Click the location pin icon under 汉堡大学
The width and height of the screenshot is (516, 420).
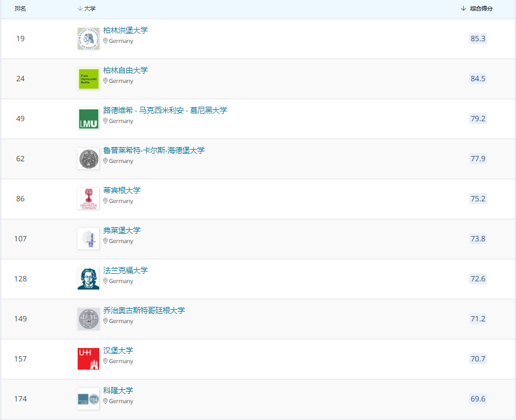(x=106, y=361)
